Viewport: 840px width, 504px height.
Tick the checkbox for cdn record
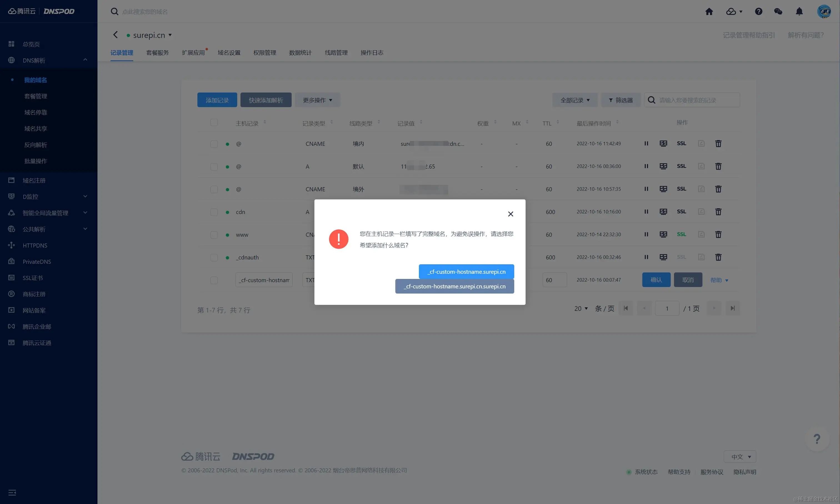214,212
